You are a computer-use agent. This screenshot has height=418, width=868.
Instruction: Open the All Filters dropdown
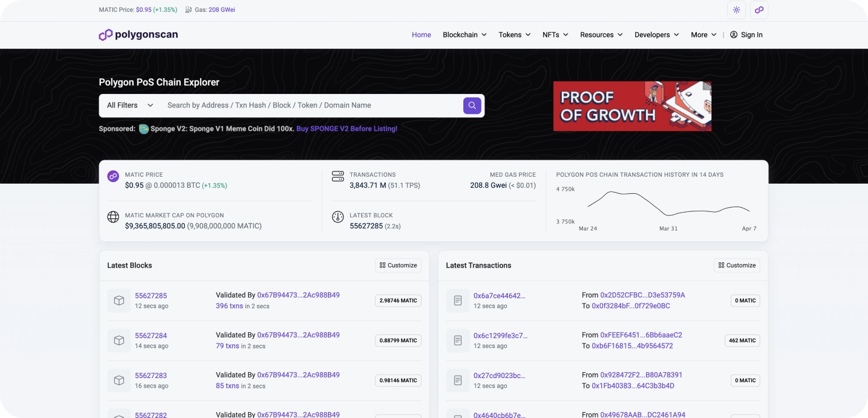pos(130,106)
